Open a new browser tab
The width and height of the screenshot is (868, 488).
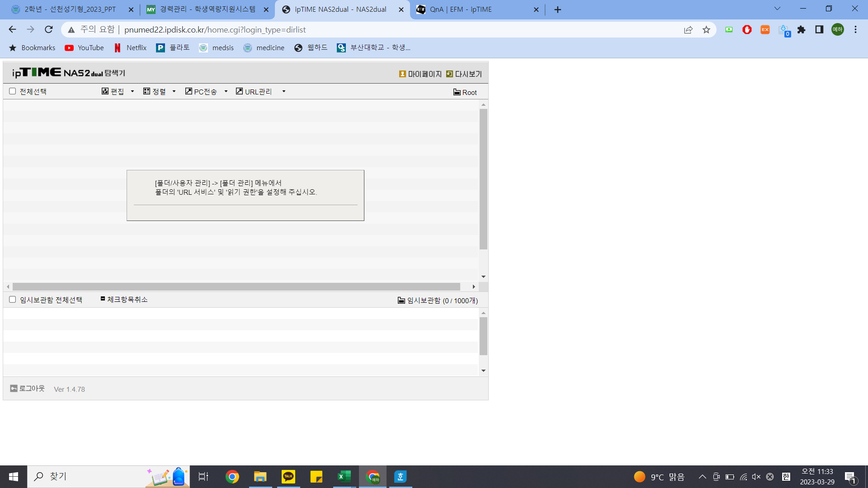[557, 9]
